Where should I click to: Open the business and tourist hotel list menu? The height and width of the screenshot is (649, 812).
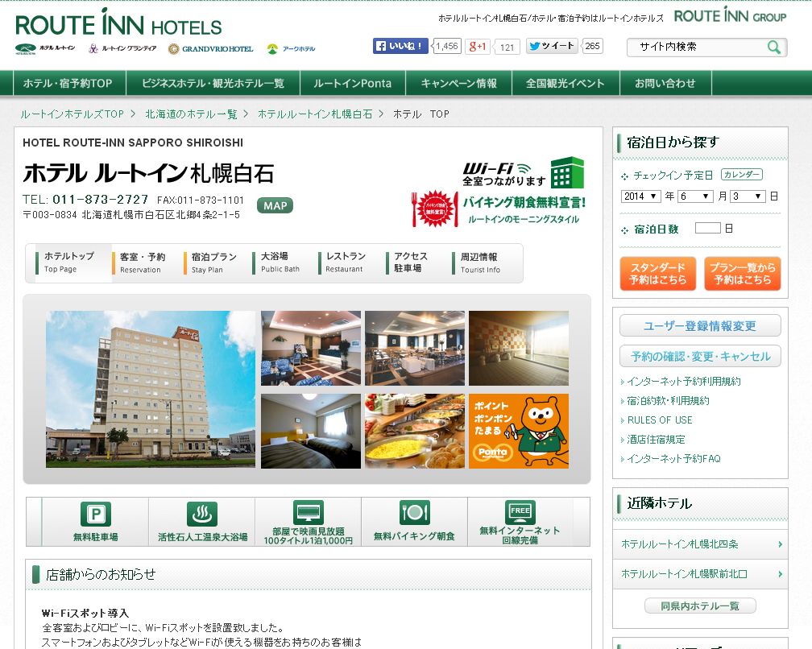click(x=213, y=83)
